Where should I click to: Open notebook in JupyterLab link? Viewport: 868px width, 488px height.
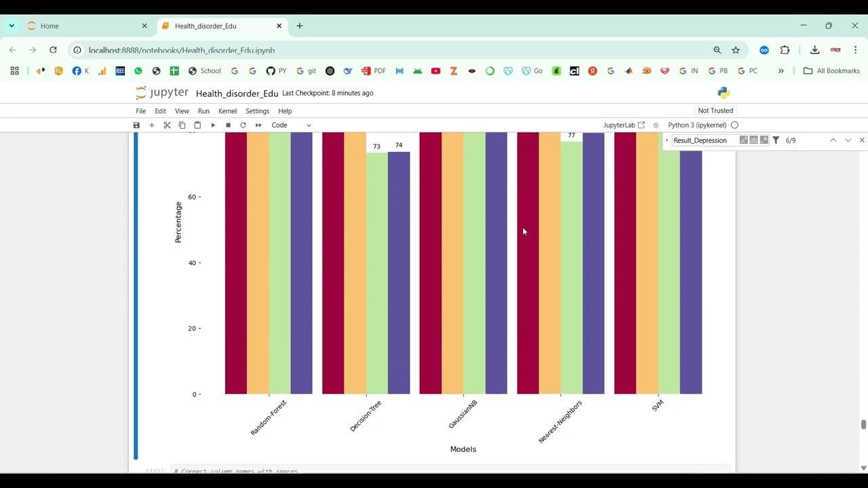click(x=624, y=125)
